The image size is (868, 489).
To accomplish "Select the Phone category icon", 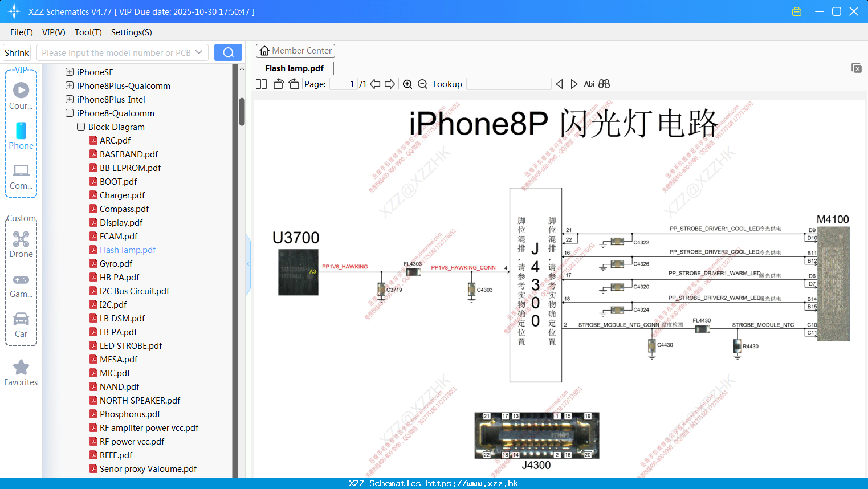I will 21,136.
